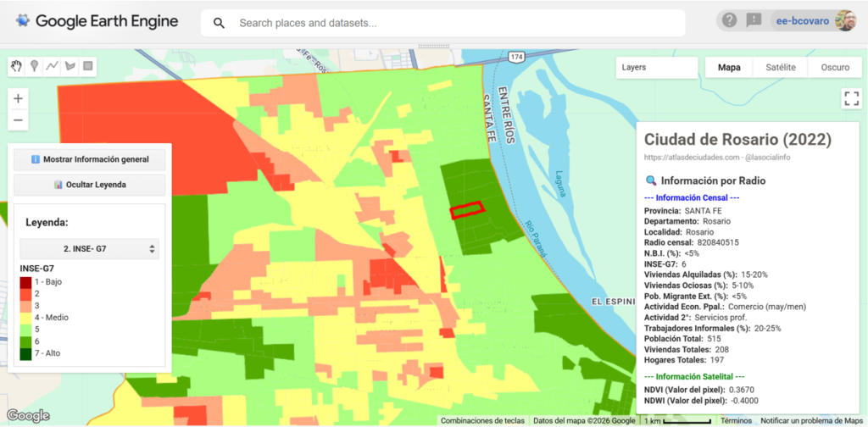Zoom out on the map
The height and width of the screenshot is (427, 868).
click(18, 120)
